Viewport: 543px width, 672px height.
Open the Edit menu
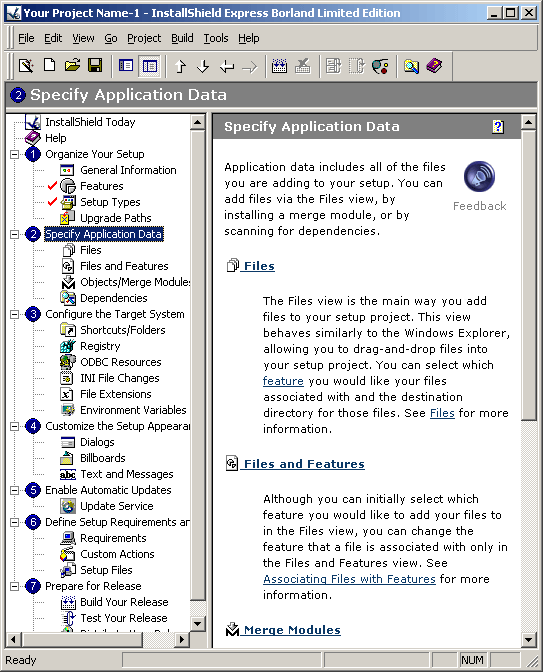[53, 38]
